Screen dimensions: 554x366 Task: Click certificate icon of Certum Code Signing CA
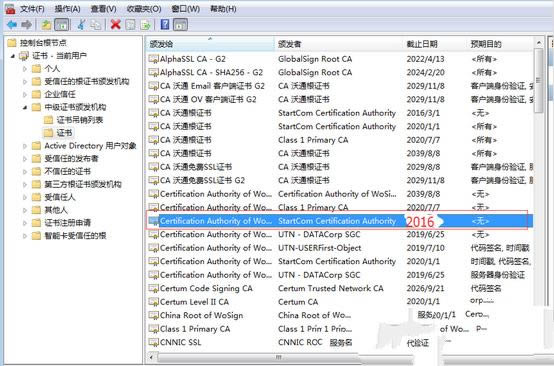pos(154,288)
